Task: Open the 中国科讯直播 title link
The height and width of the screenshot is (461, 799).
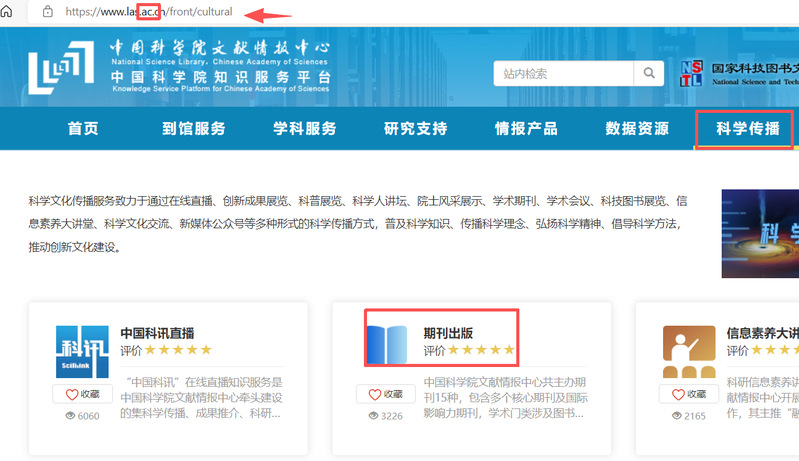Action: click(157, 333)
